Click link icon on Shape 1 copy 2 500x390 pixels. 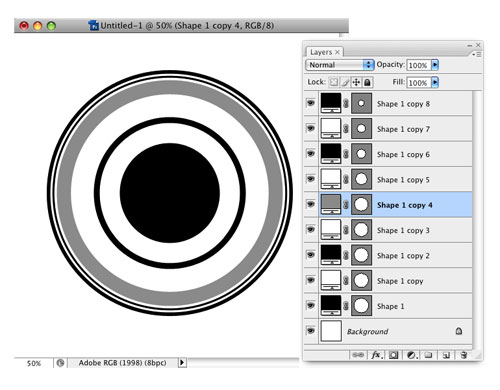tap(346, 256)
